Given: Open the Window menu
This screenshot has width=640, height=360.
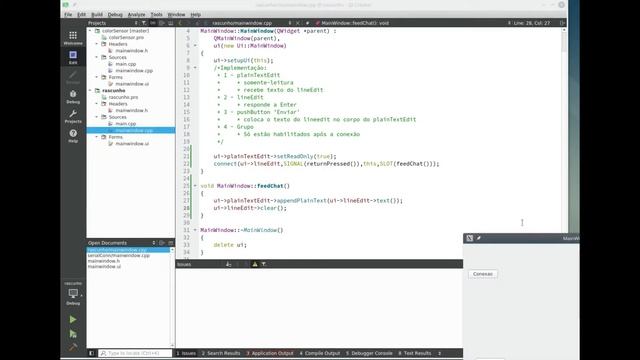Looking at the screenshot, I should [x=176, y=14].
